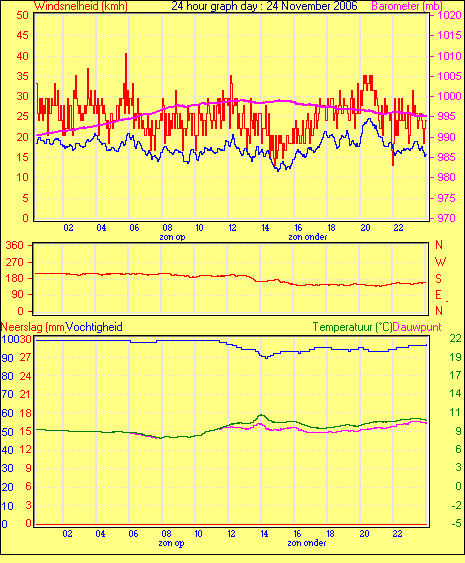Select the 1020 value on the barometer axis
The width and height of the screenshot is (465, 563).
[x=450, y=15]
